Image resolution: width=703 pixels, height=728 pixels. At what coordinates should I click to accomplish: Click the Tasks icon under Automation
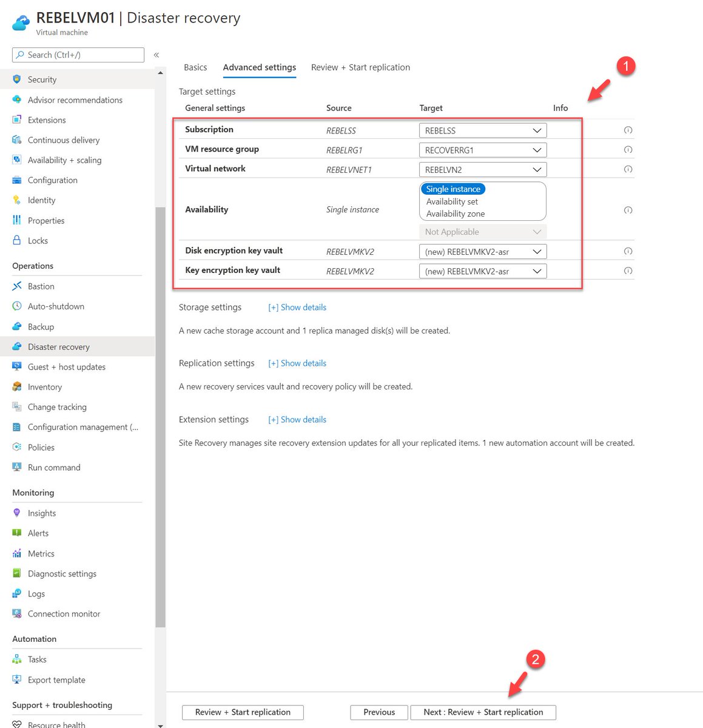[17, 659]
